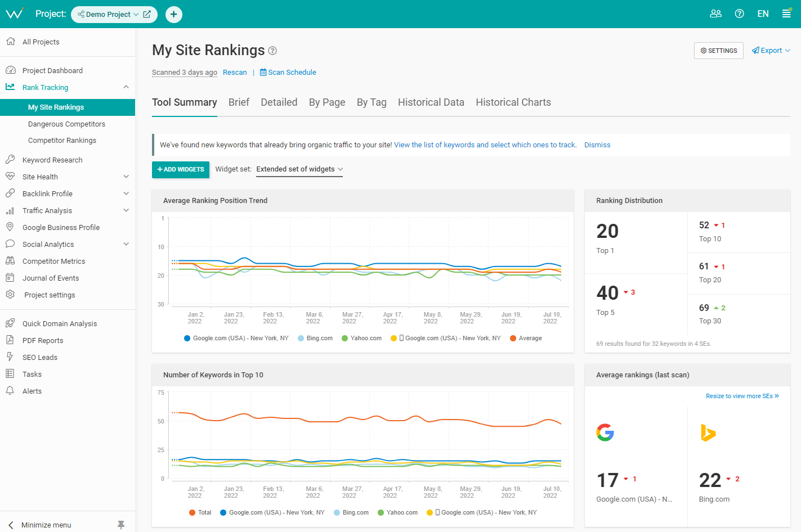Screen dimensions: 801x532
Task: Open the external link icon beside Demo Project
Action: click(x=147, y=14)
